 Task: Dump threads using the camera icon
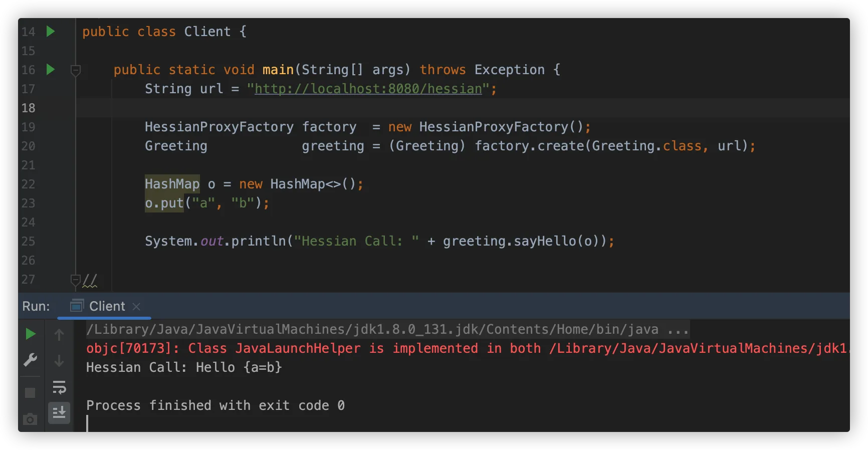[30, 419]
